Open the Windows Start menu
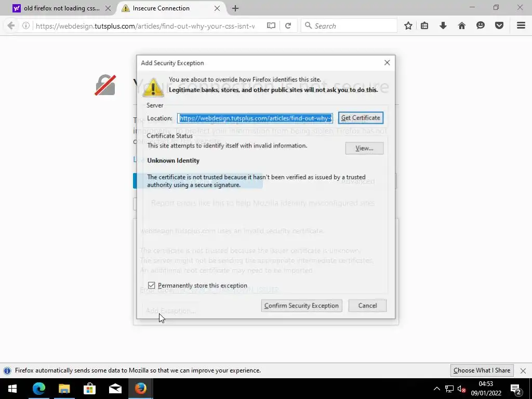This screenshot has width=532, height=399. 12,389
